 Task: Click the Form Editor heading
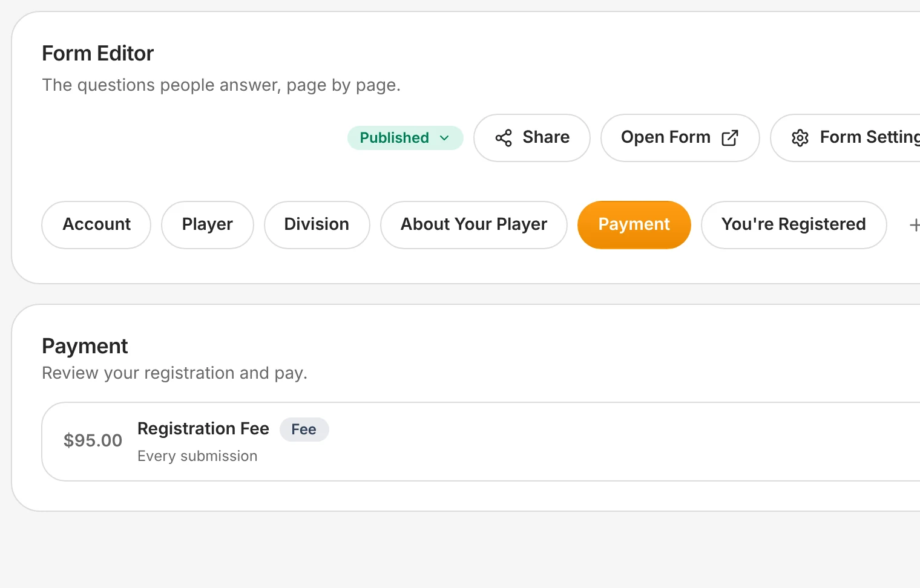97,54
